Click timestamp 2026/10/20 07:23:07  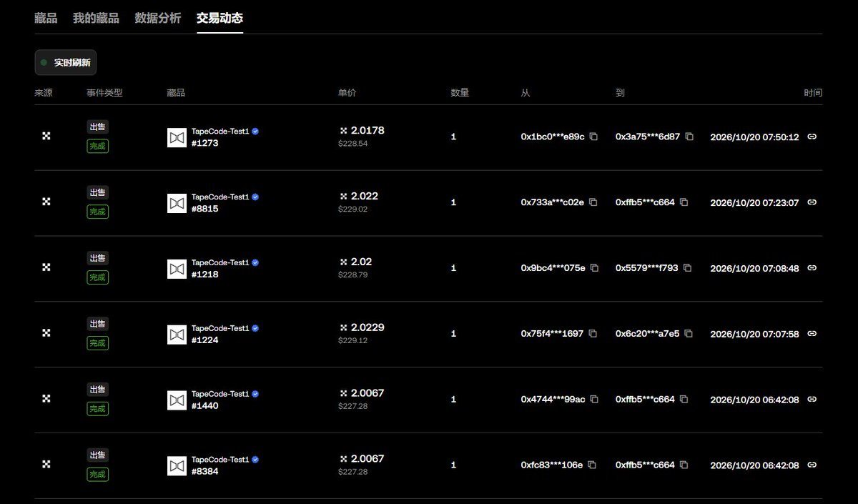[754, 202]
